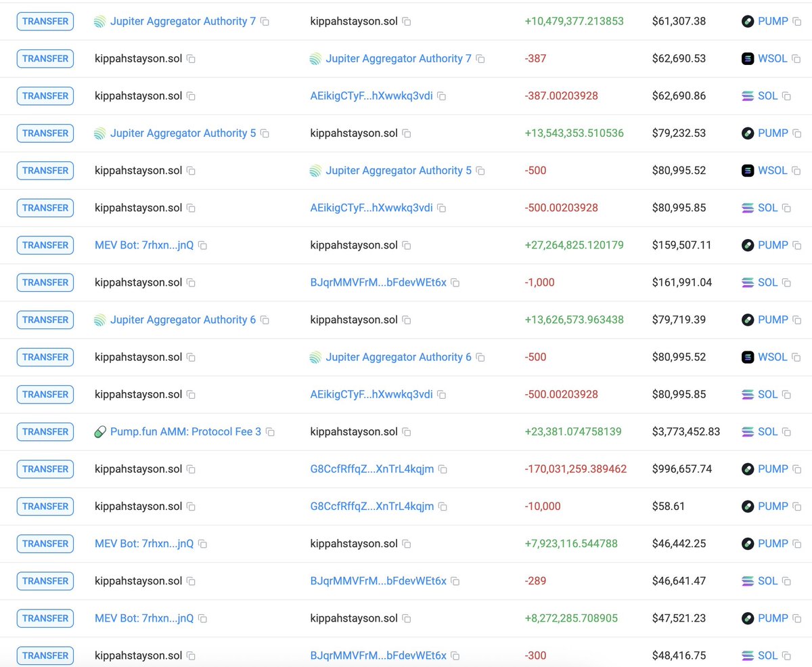
Task: Click PUMP token icon in the $47,521.23 row
Action: pyautogui.click(x=748, y=618)
